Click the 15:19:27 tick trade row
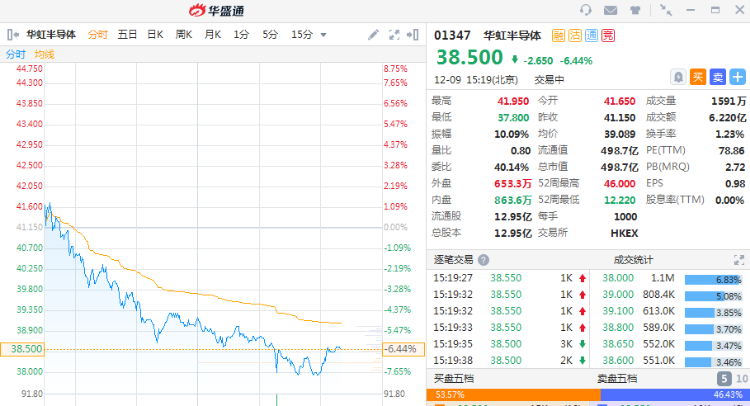 tap(509, 278)
